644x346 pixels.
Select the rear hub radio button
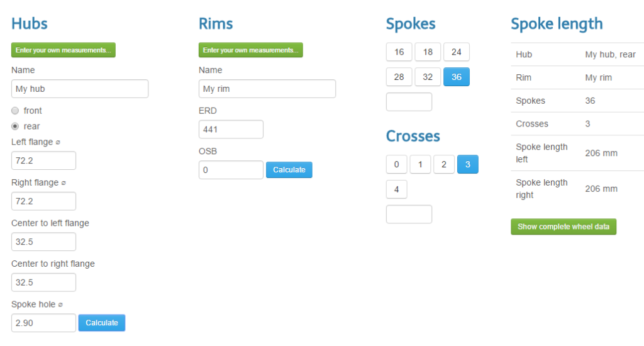15,126
